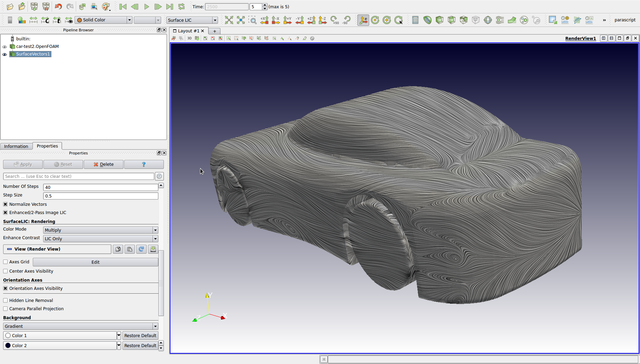
Task: Open the Color 1 dropdown arrow
Action: (x=119, y=335)
